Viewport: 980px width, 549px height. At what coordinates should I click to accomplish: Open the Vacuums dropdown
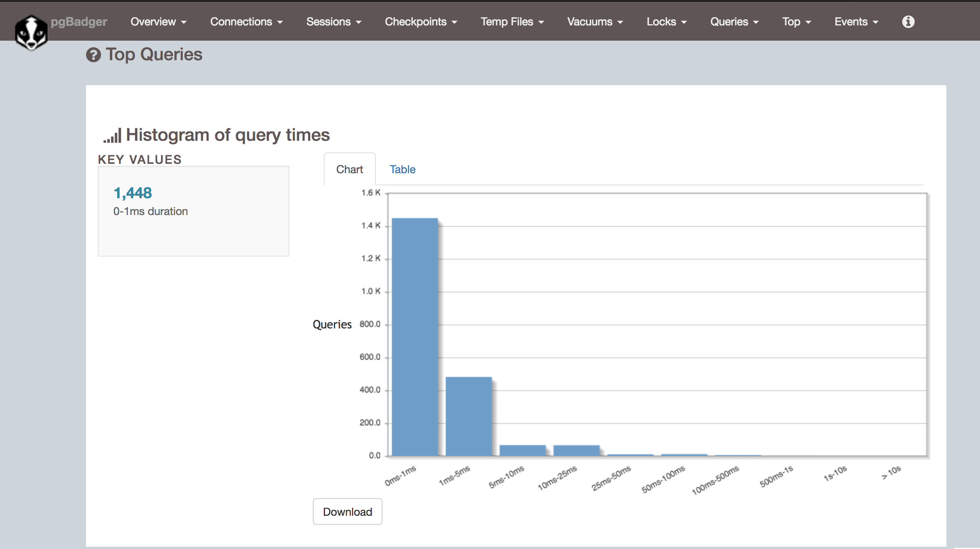(x=595, y=22)
